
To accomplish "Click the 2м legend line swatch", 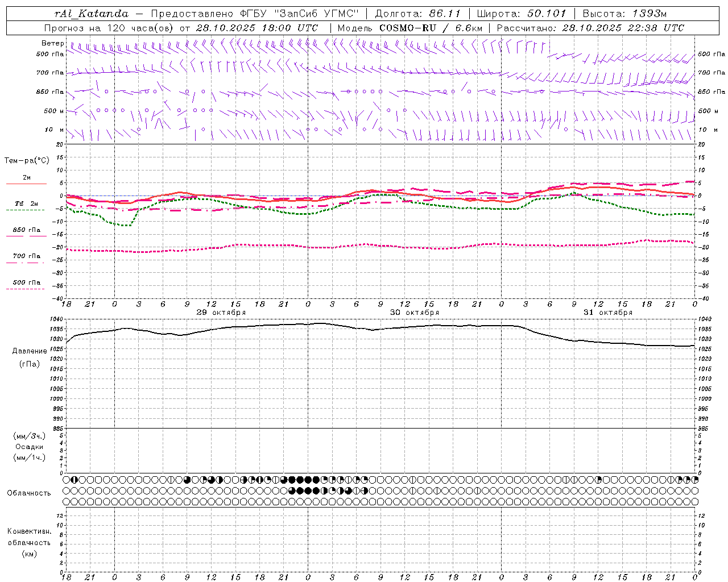I will (x=26, y=184).
